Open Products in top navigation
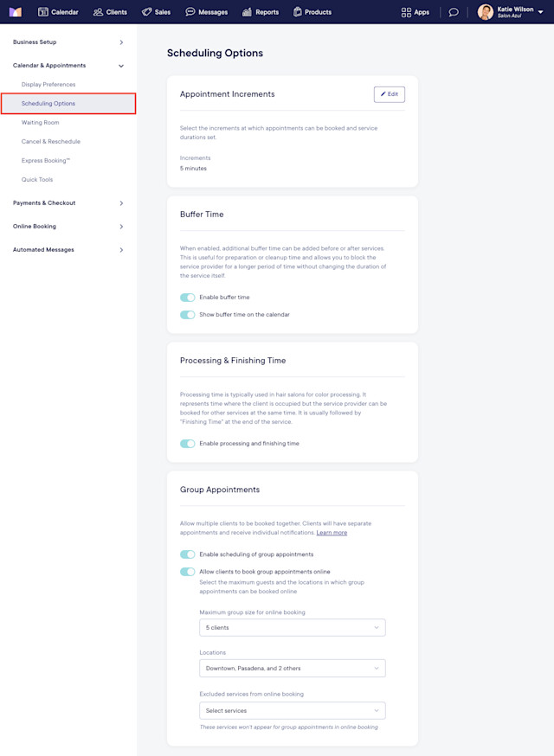Screen dimensions: 554x756 click(x=318, y=12)
